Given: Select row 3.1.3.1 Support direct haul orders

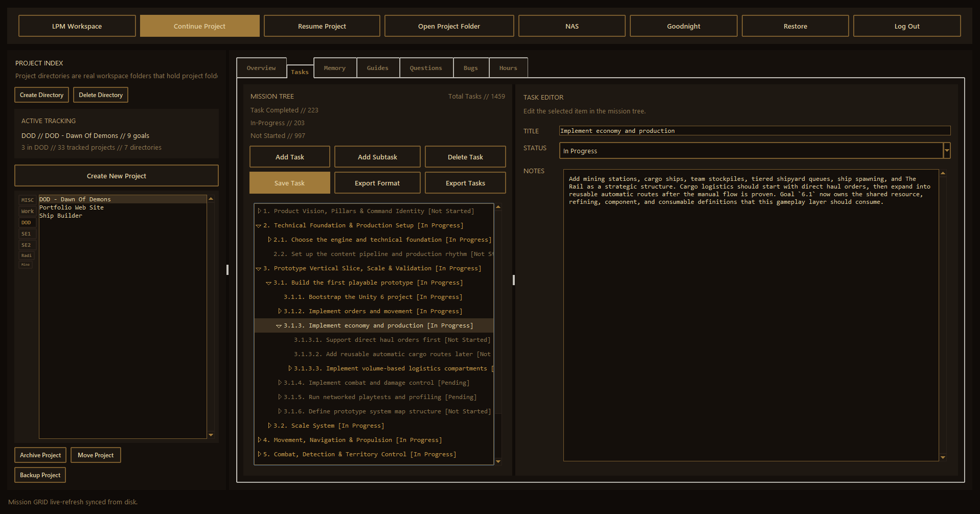Looking at the screenshot, I should 374,340.
